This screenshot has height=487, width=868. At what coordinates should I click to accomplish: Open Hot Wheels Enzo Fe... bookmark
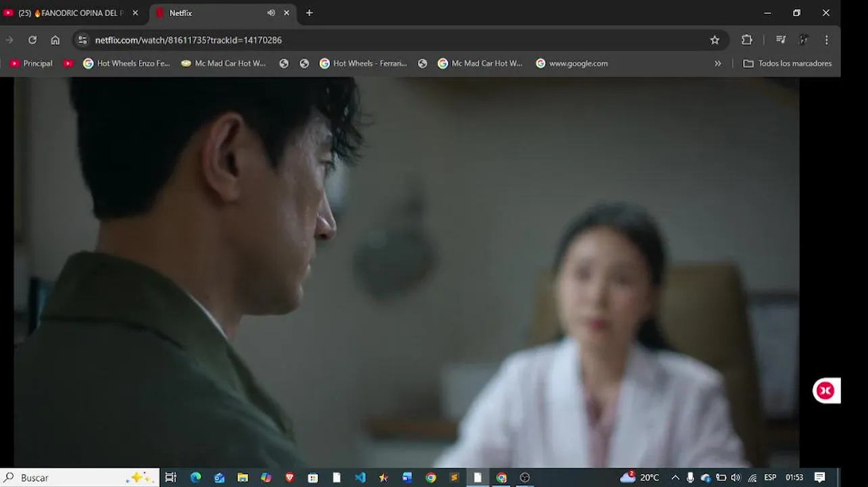(x=126, y=63)
